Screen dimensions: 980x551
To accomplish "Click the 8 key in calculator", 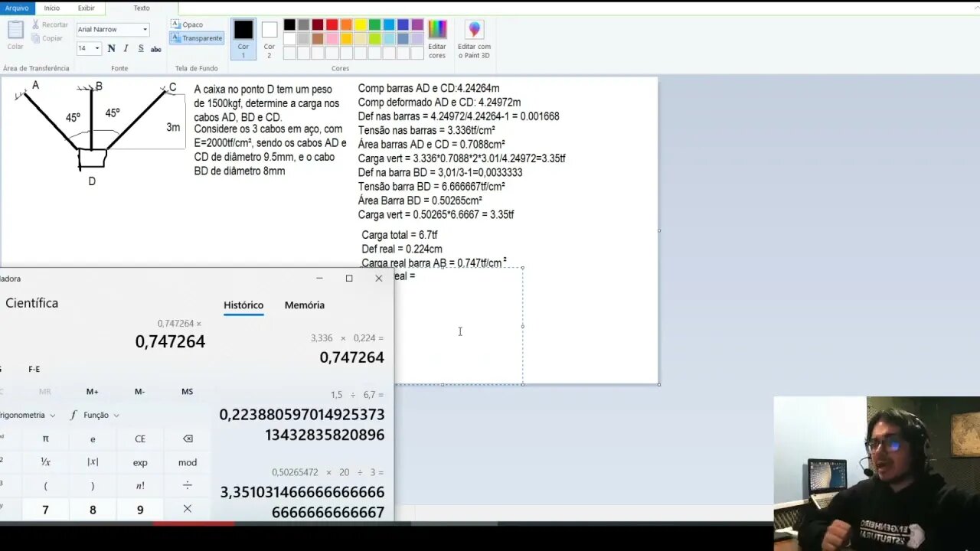I will coord(93,509).
